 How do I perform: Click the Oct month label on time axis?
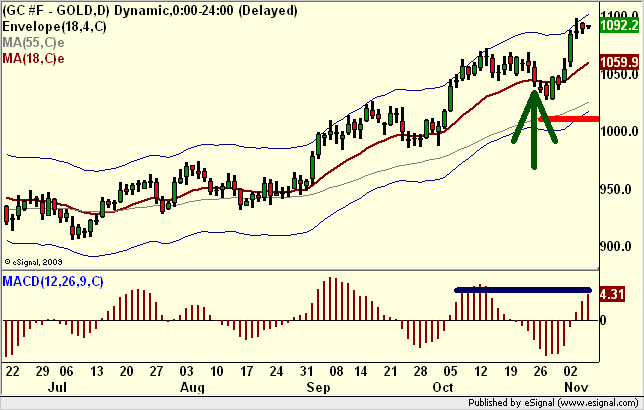443,387
